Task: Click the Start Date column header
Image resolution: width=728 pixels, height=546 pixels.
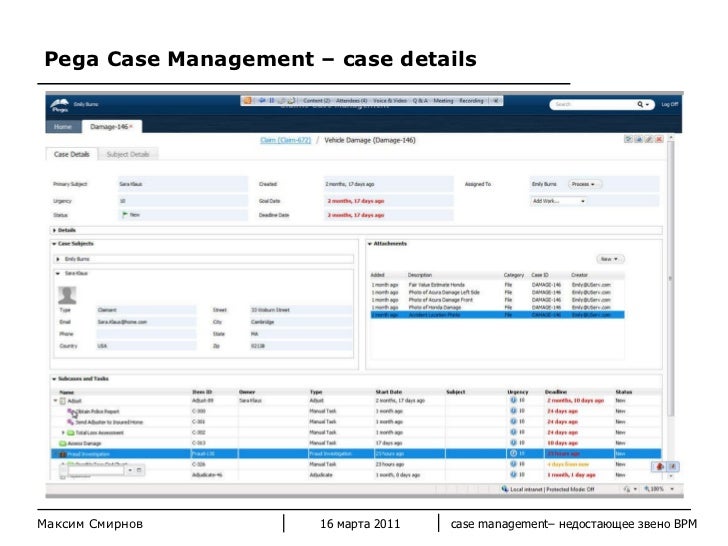Action: tap(389, 392)
